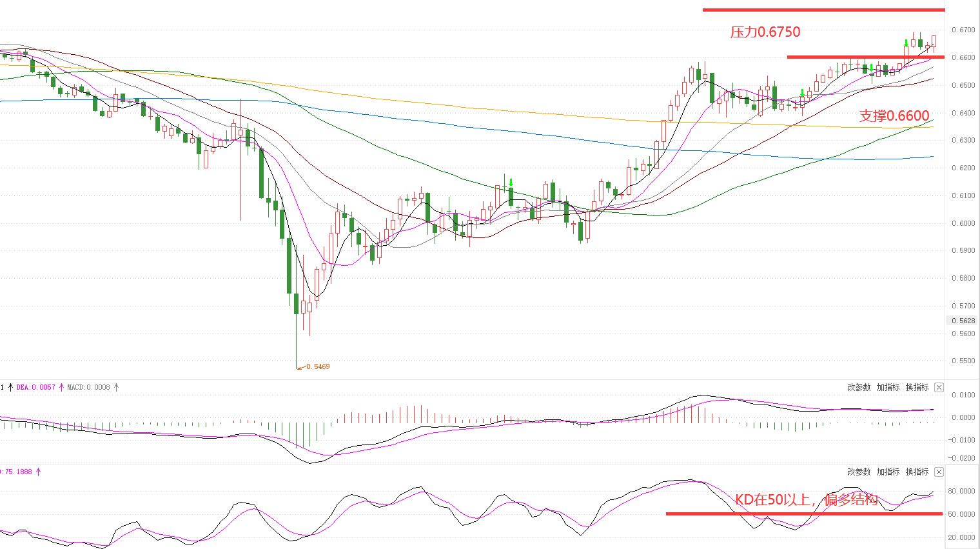
Task: Open 改参数 in the MACD panel
Action: [x=859, y=387]
